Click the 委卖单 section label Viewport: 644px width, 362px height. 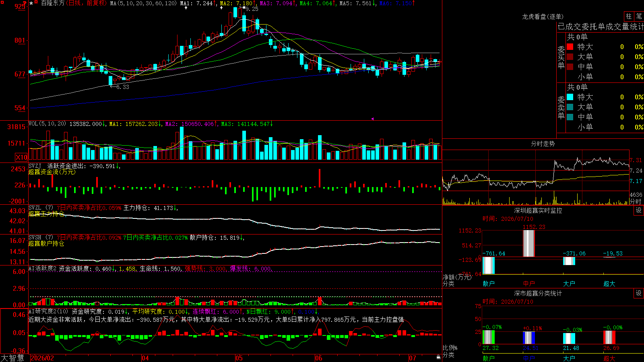click(561, 107)
